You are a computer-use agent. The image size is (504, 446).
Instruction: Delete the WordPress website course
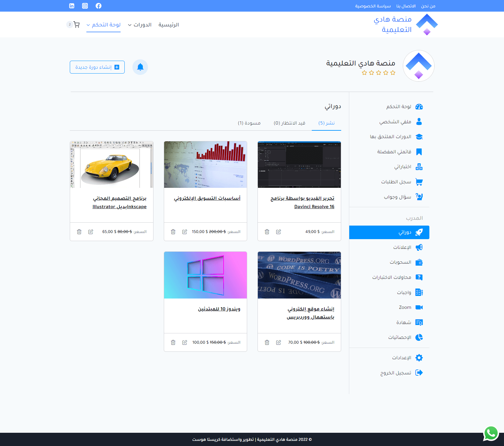267,342
